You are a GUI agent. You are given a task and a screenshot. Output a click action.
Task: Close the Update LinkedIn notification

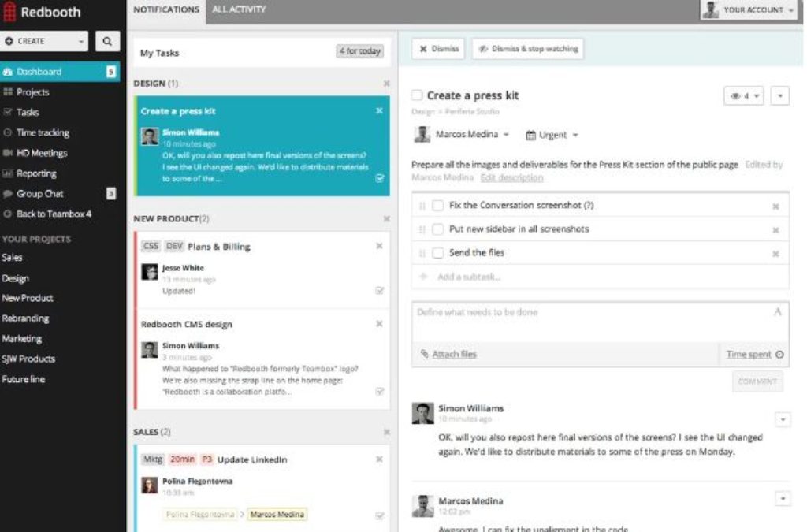[379, 459]
